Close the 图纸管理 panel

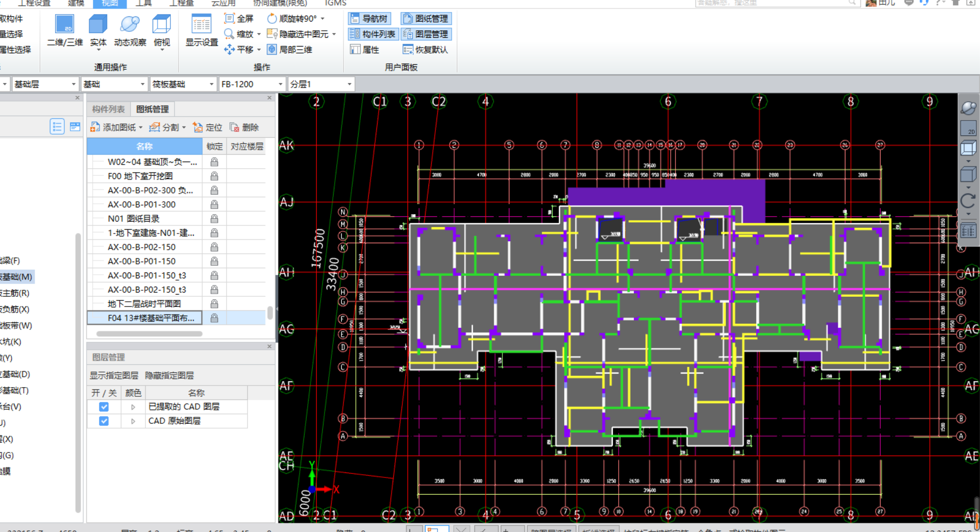269,98
